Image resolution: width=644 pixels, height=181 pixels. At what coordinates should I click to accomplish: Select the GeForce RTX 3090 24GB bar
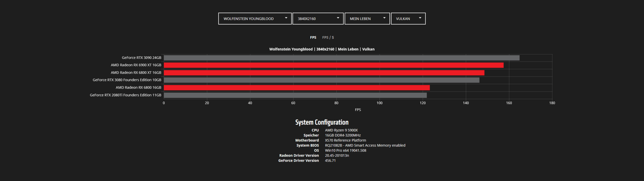(x=341, y=58)
